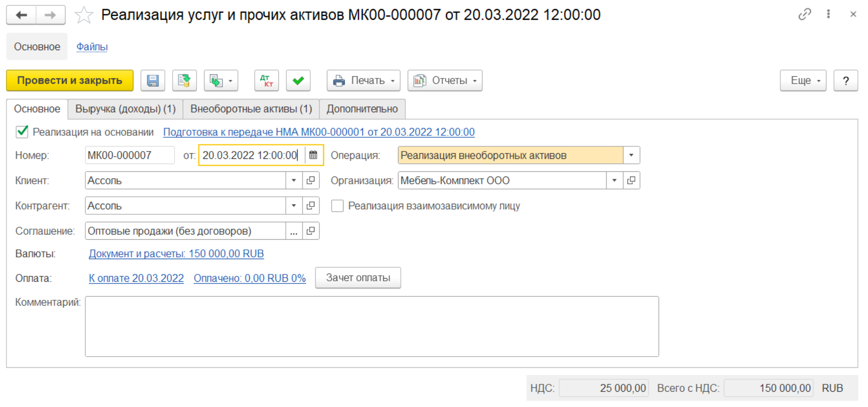Click the Провести и закрыть button

point(70,80)
